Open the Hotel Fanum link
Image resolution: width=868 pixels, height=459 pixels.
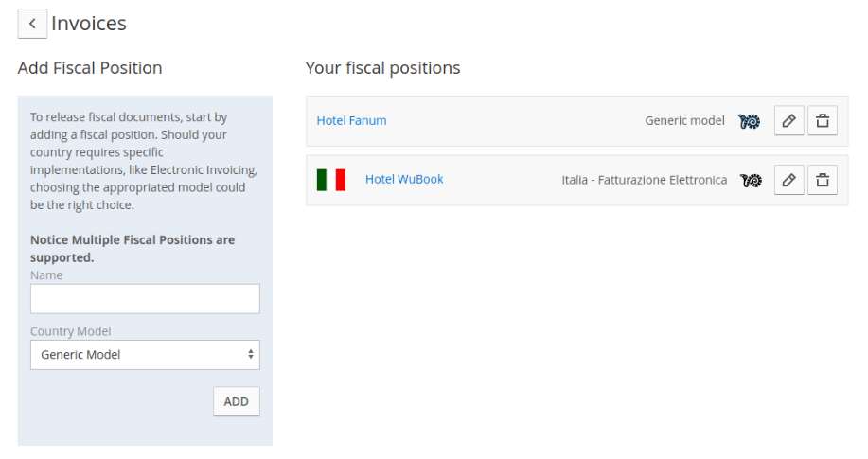coord(351,121)
